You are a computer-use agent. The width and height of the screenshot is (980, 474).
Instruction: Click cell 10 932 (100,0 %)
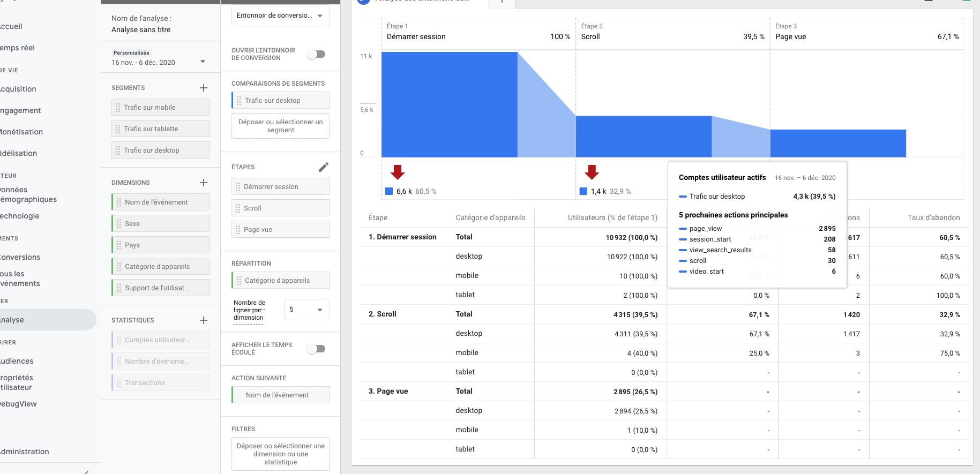coord(632,237)
